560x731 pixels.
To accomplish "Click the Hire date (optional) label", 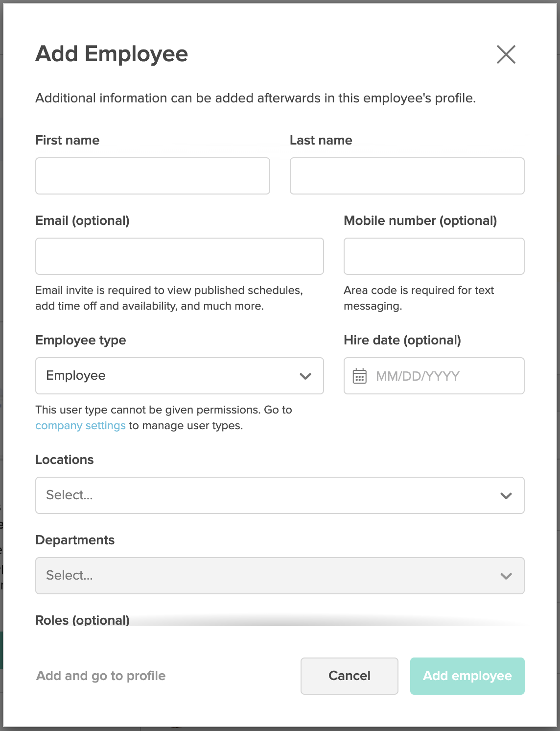I will [x=402, y=340].
